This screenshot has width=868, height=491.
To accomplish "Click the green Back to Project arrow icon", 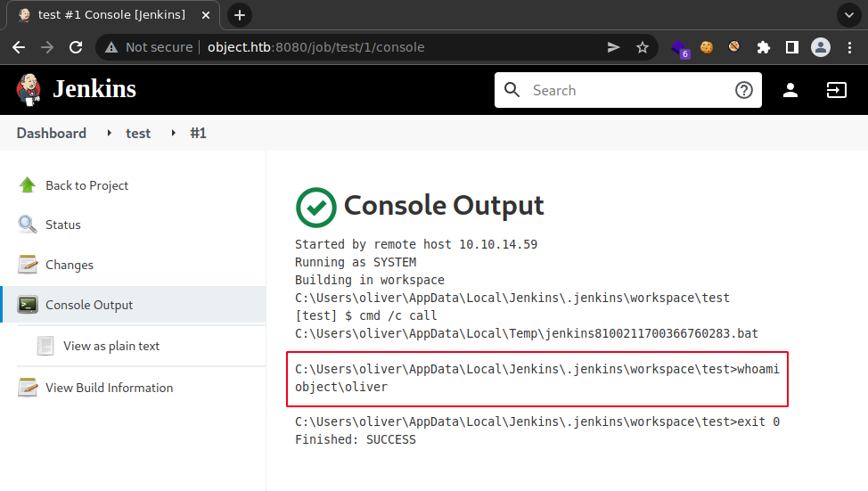I will (x=28, y=185).
